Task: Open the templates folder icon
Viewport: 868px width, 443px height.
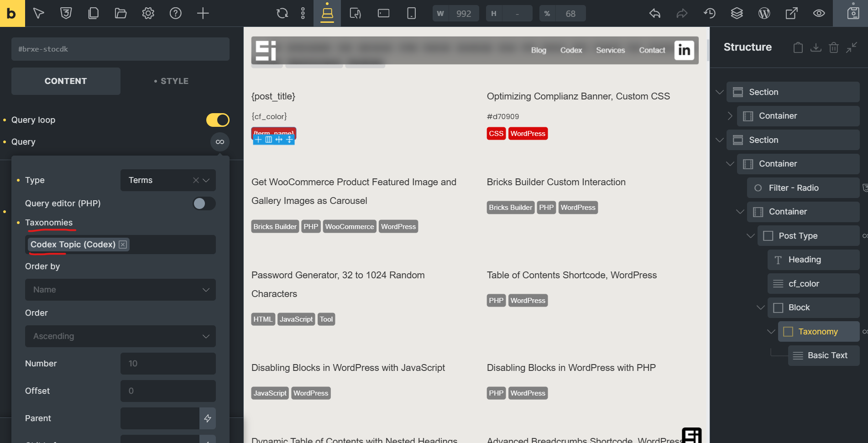Action: point(120,13)
